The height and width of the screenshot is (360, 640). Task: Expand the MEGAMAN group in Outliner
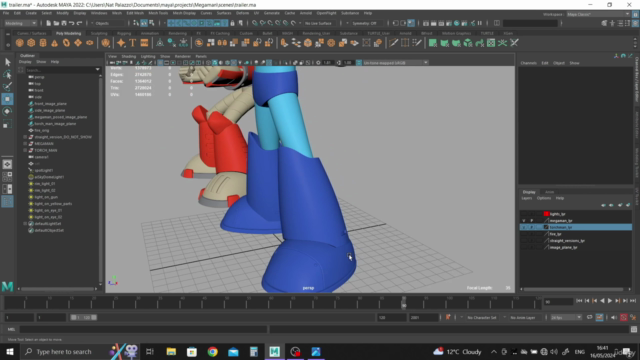coord(25,144)
